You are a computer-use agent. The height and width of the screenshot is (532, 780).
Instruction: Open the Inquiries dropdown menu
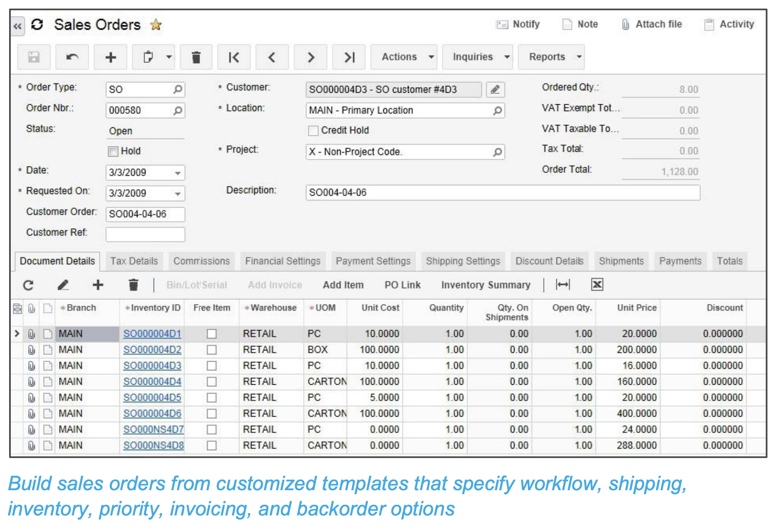click(x=477, y=57)
